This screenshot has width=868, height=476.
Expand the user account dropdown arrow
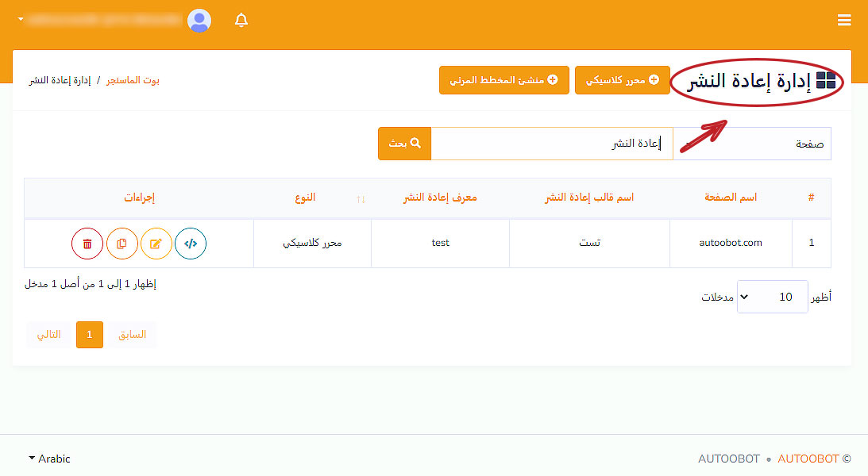21,19
